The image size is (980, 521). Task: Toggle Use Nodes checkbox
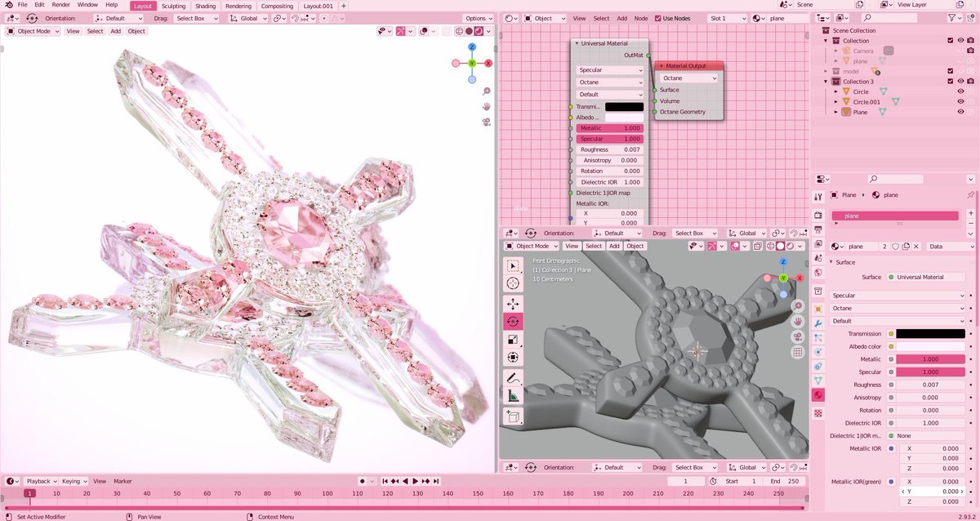pyautogui.click(x=657, y=18)
